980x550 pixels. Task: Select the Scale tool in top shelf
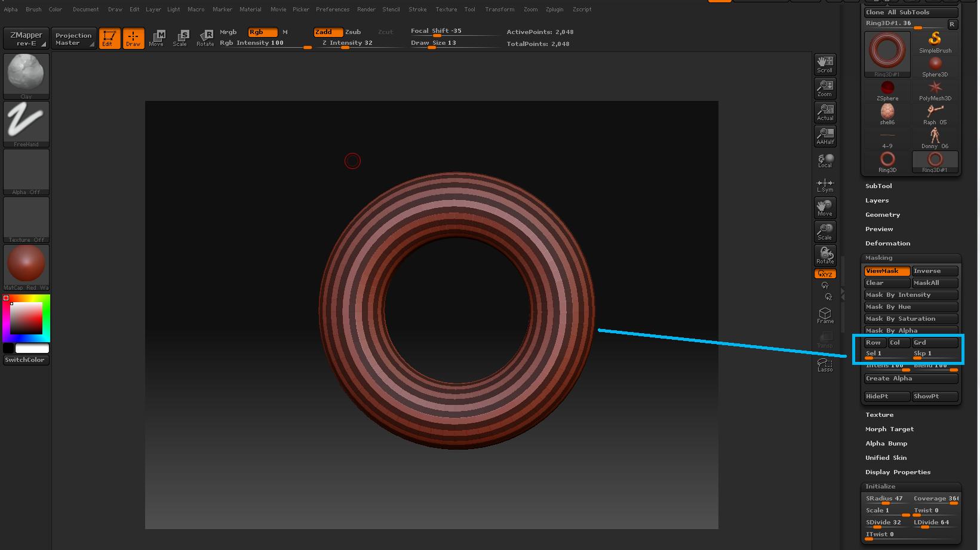tap(180, 38)
